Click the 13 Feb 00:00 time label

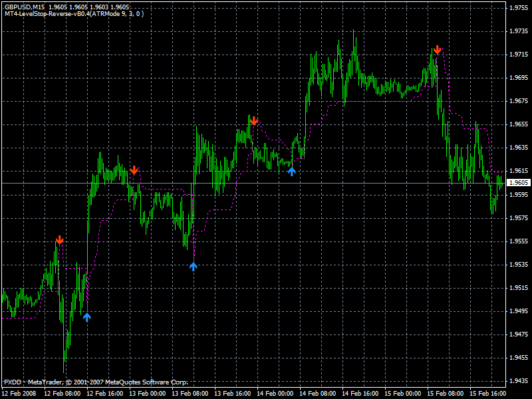click(x=148, y=394)
